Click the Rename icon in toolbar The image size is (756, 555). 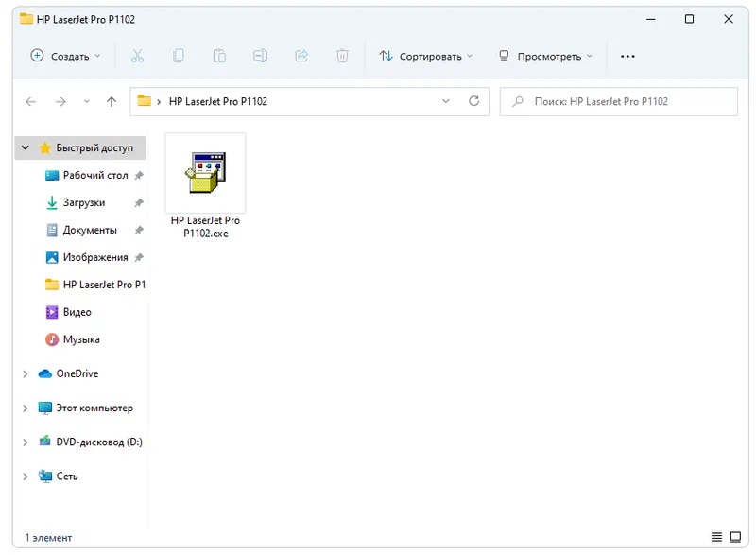261,56
